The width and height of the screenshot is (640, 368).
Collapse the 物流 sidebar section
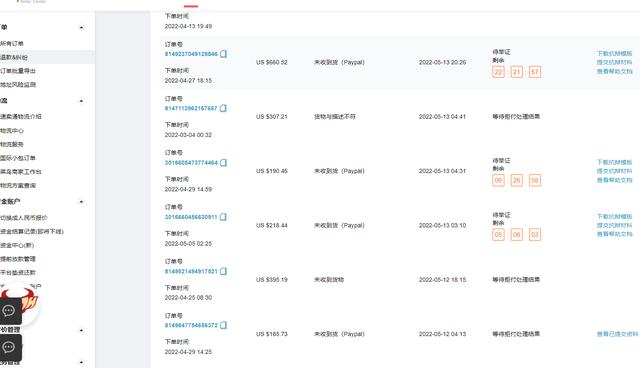(x=81, y=100)
